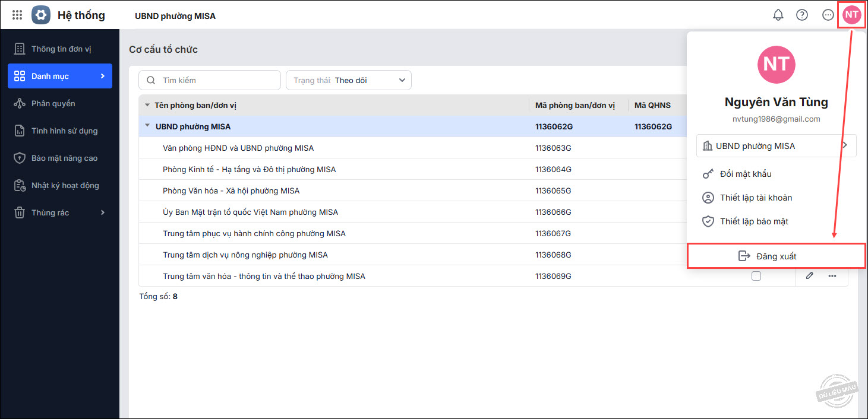Go to Nhật ký hoạt động
The height and width of the screenshot is (419, 868).
tap(65, 185)
